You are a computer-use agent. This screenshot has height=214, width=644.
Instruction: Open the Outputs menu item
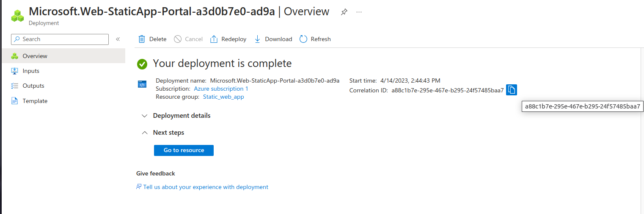click(x=63, y=86)
